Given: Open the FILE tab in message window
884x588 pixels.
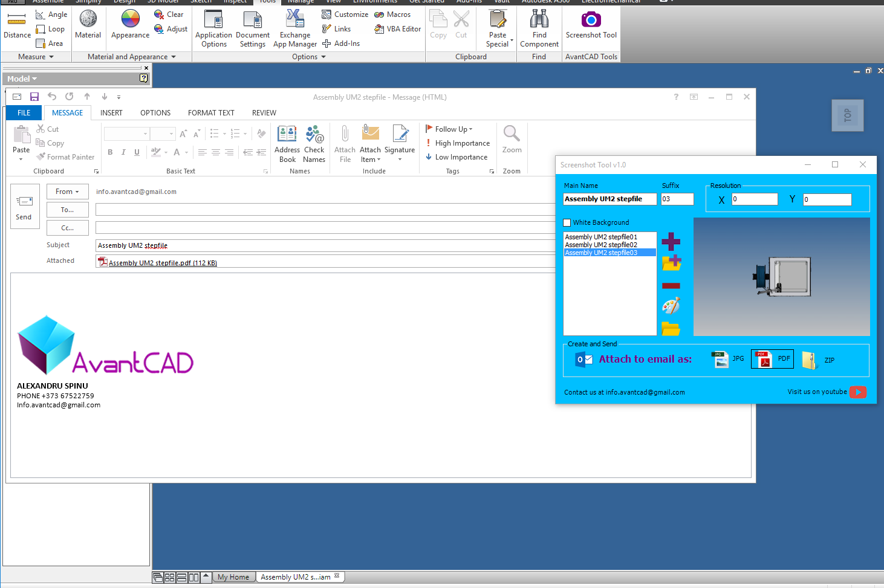Looking at the screenshot, I should [24, 113].
